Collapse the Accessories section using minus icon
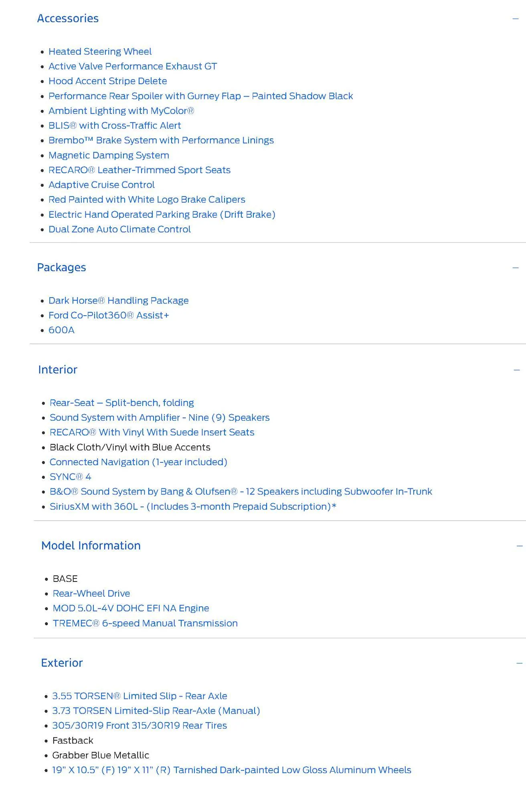 [516, 18]
